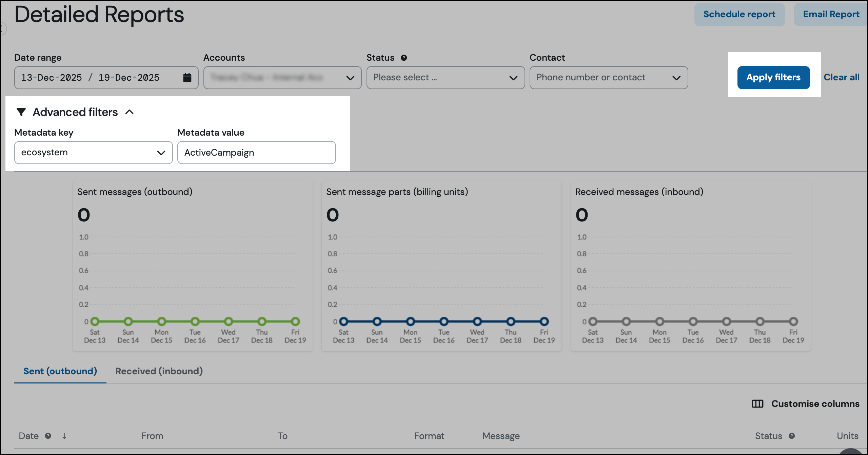This screenshot has height=455, width=868.
Task: Collapse the Advanced filters section
Action: [x=130, y=112]
